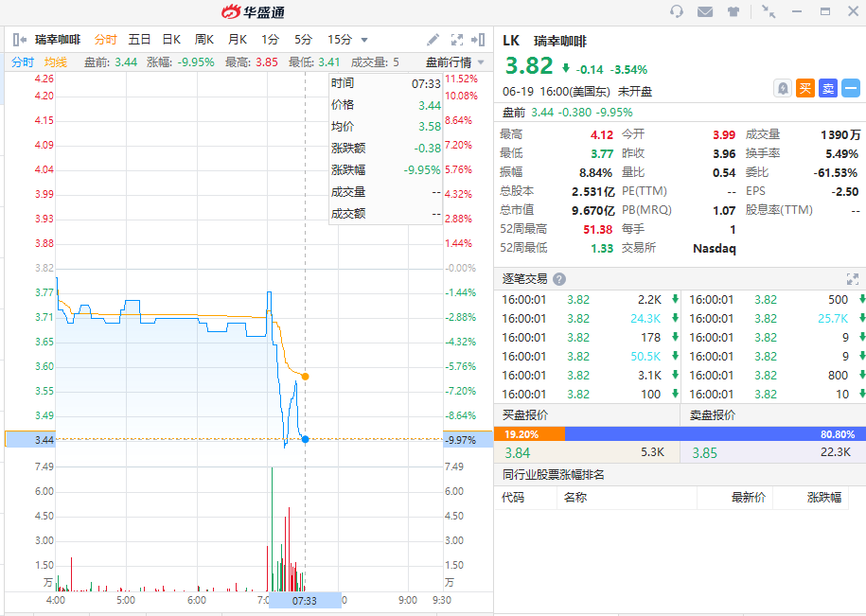Click the blue 80.80% sell ratio bar
866x616 pixels.
click(716, 434)
